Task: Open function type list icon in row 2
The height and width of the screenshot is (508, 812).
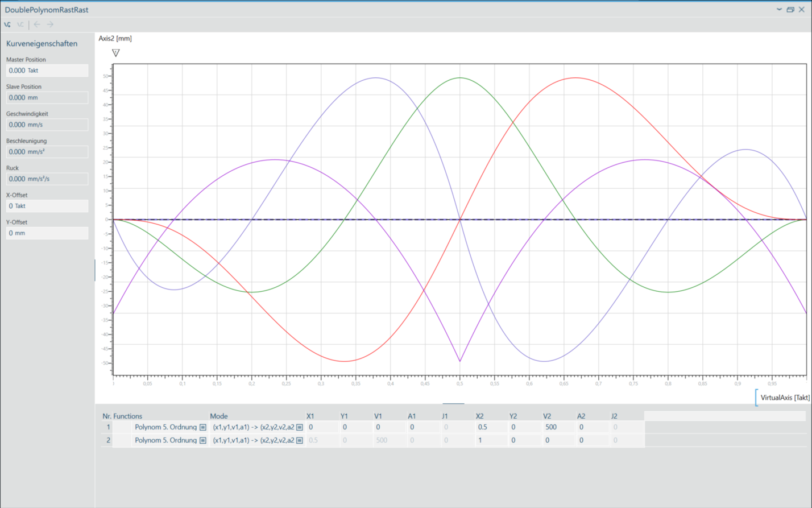Action: pos(202,440)
